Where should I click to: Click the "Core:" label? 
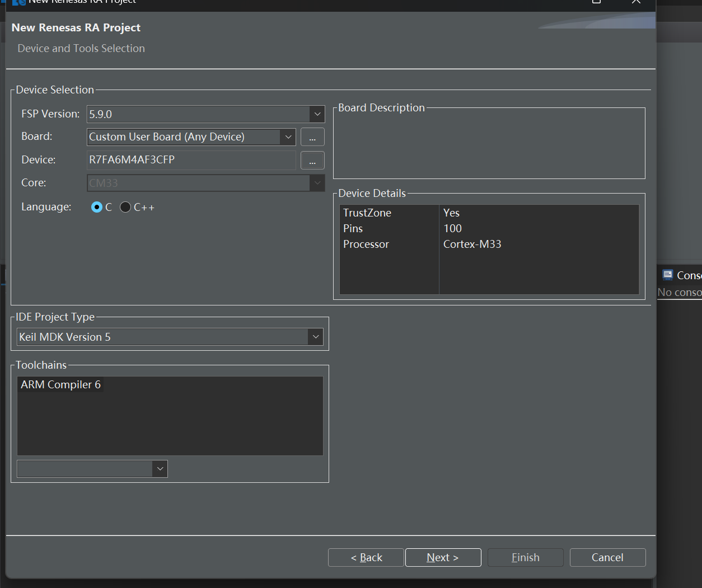(34, 183)
